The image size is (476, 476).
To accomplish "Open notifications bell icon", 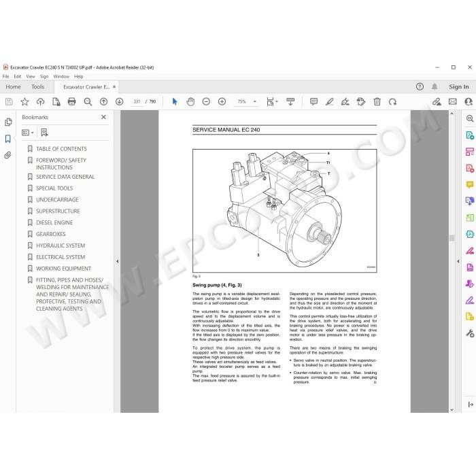I will pos(435,87).
